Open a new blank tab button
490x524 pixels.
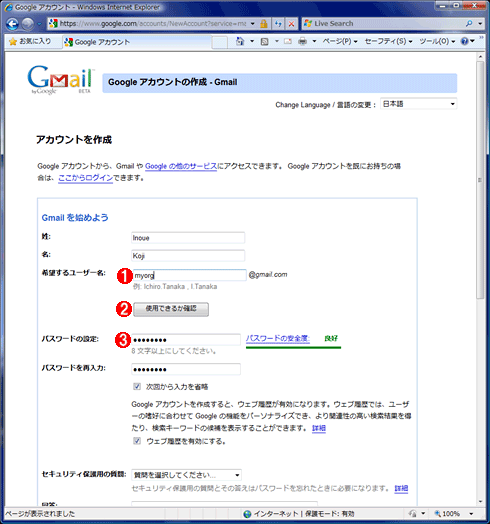coord(220,42)
